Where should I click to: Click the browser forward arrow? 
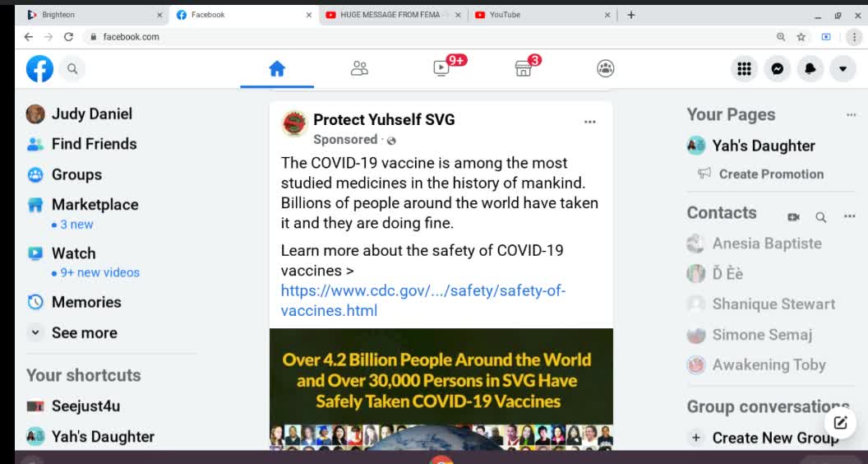(48, 37)
